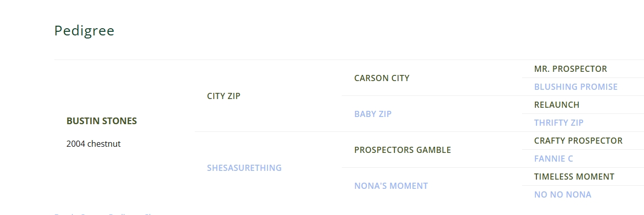The width and height of the screenshot is (644, 215).
Task: Open dam SHESASURETHING link
Action: [x=244, y=168]
